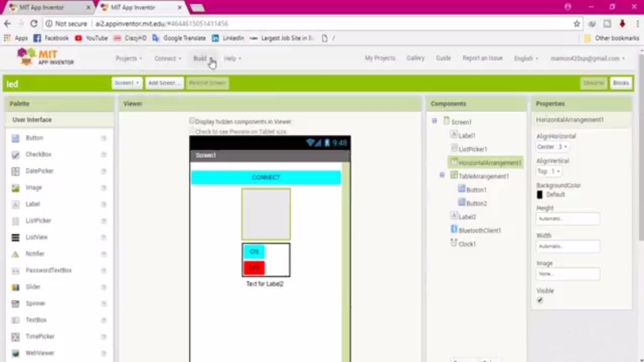644x362 pixels.
Task: Switch to the Blocks editor
Action: tap(621, 83)
